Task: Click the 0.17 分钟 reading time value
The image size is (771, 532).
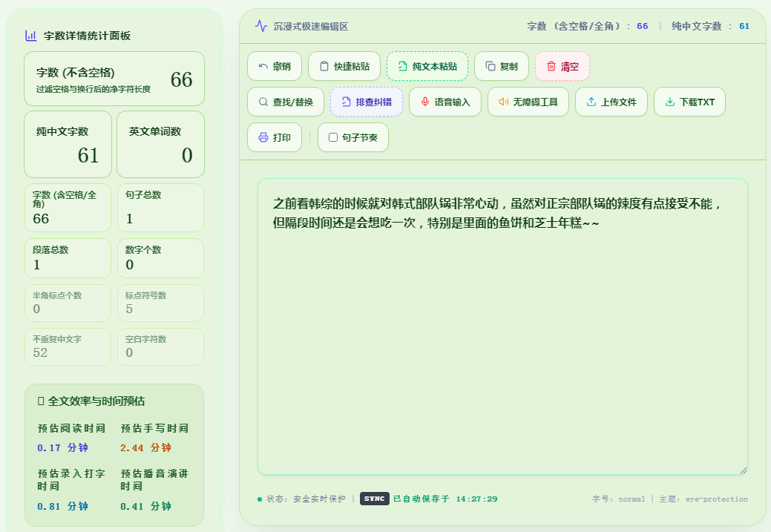Action: click(x=62, y=447)
